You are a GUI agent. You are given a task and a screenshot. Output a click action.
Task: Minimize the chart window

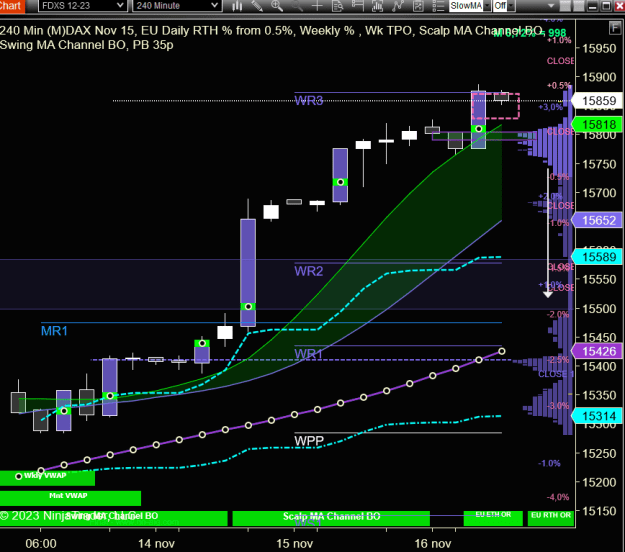point(593,6)
